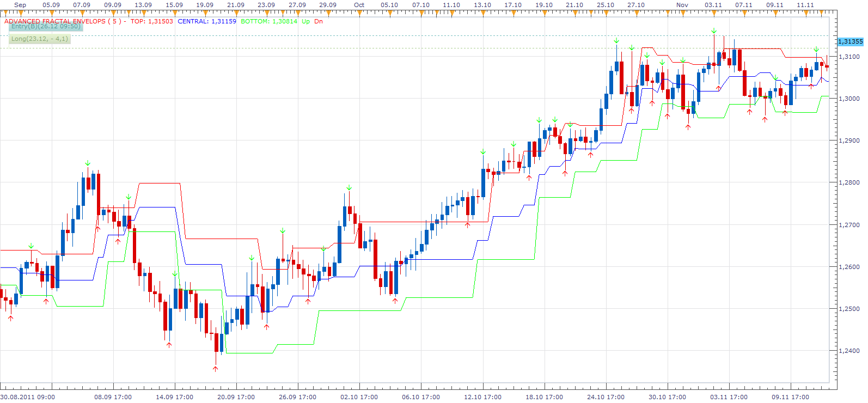Click the 1,2600 price axis label
Image resolution: width=868 pixels, height=403 pixels.
point(849,267)
